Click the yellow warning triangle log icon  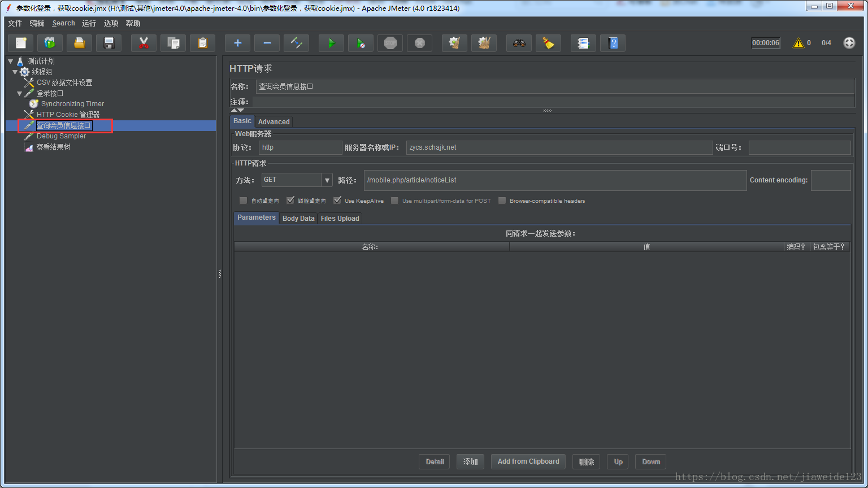(x=798, y=43)
